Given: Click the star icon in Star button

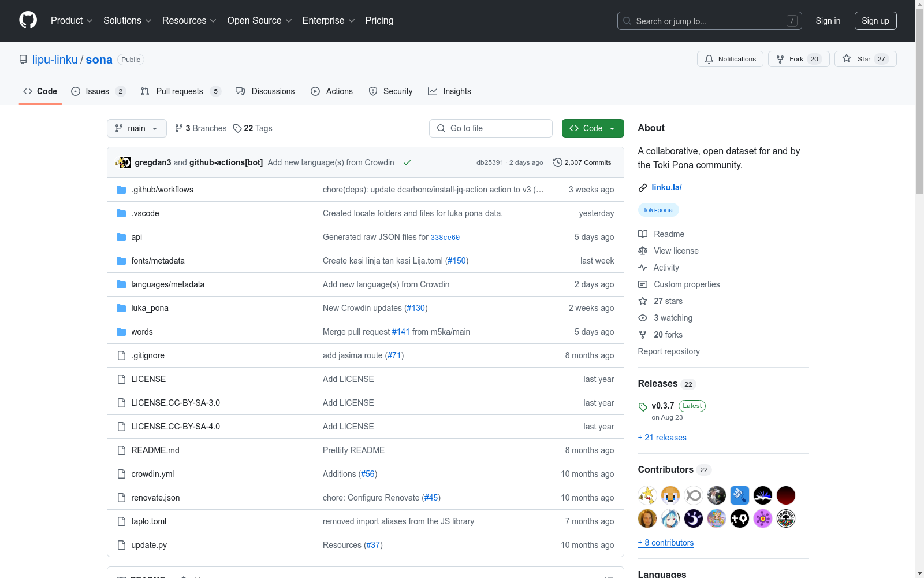Looking at the screenshot, I should [847, 58].
